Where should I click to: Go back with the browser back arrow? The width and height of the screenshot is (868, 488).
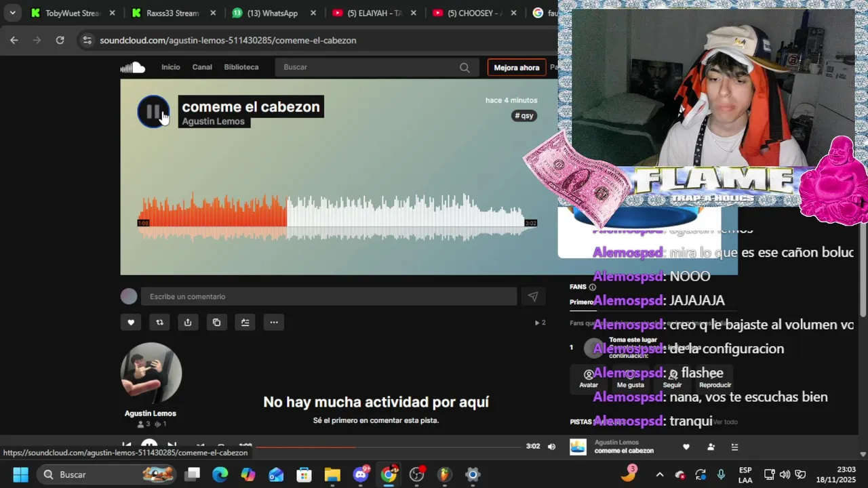(14, 40)
